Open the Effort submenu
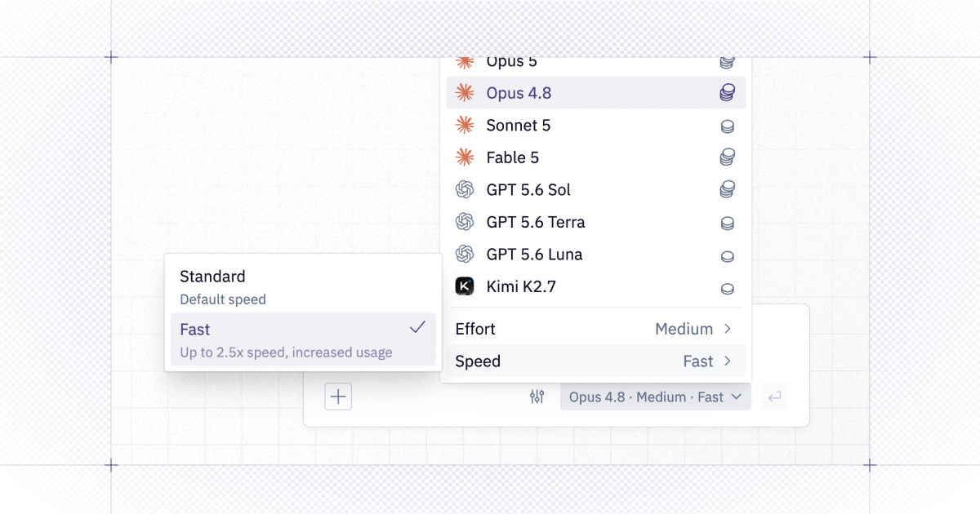The height and width of the screenshot is (514, 980). [x=595, y=329]
